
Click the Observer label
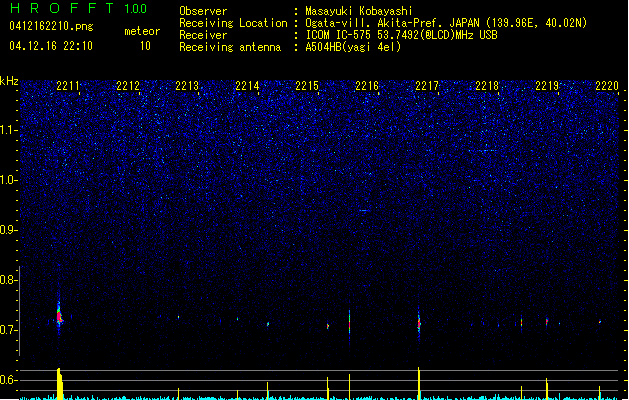203,11
